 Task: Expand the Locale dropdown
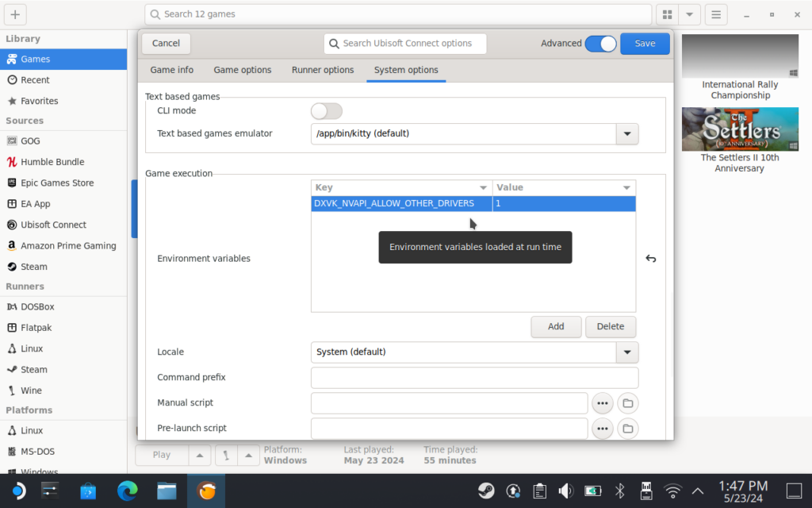627,352
